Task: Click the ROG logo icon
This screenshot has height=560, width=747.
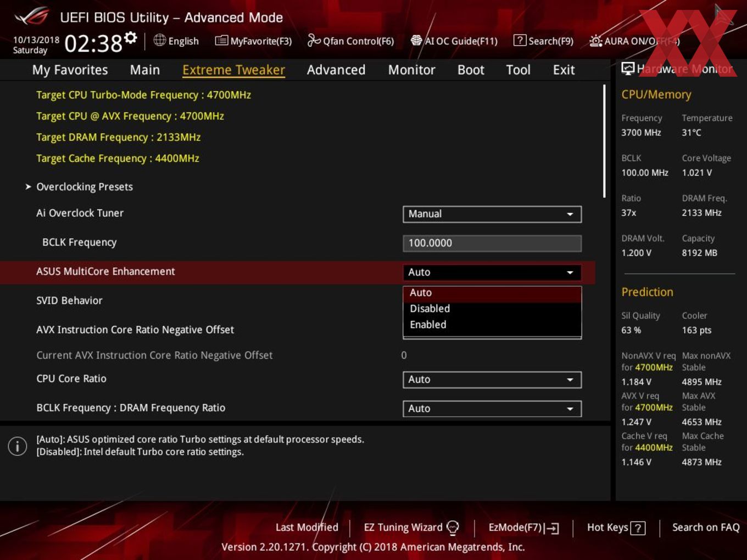Action: pyautogui.click(x=31, y=17)
